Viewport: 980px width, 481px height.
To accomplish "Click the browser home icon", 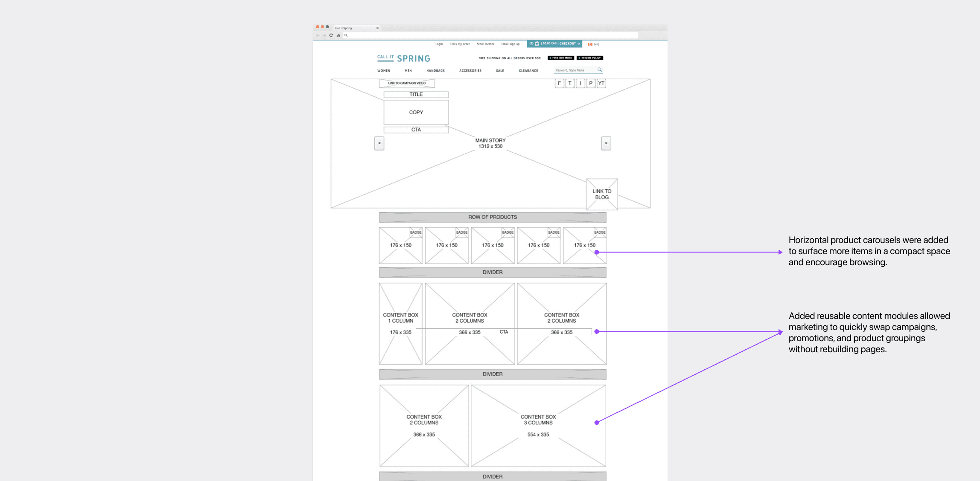I will 338,35.
